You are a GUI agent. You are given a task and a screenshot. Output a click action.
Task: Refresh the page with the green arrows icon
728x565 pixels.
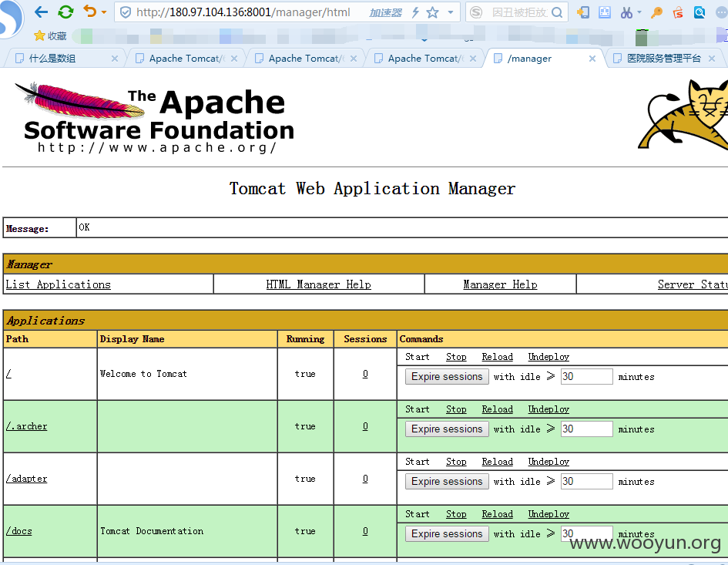[65, 12]
